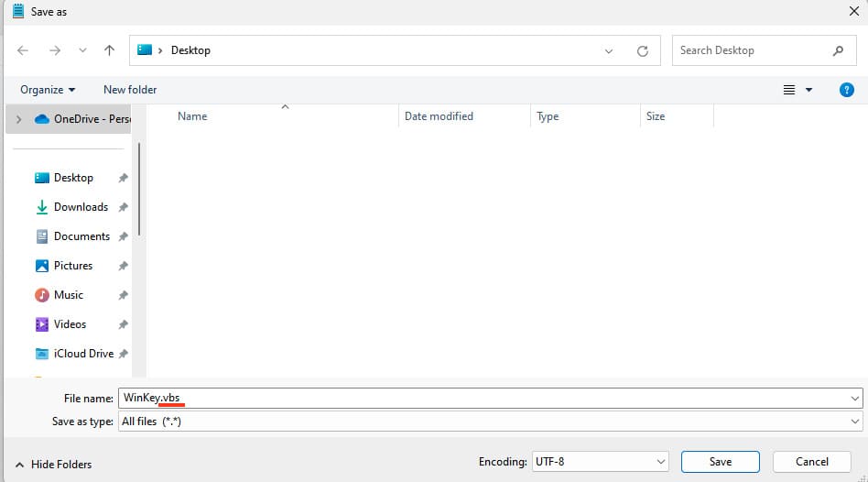Click the Forward navigation arrow

54,51
